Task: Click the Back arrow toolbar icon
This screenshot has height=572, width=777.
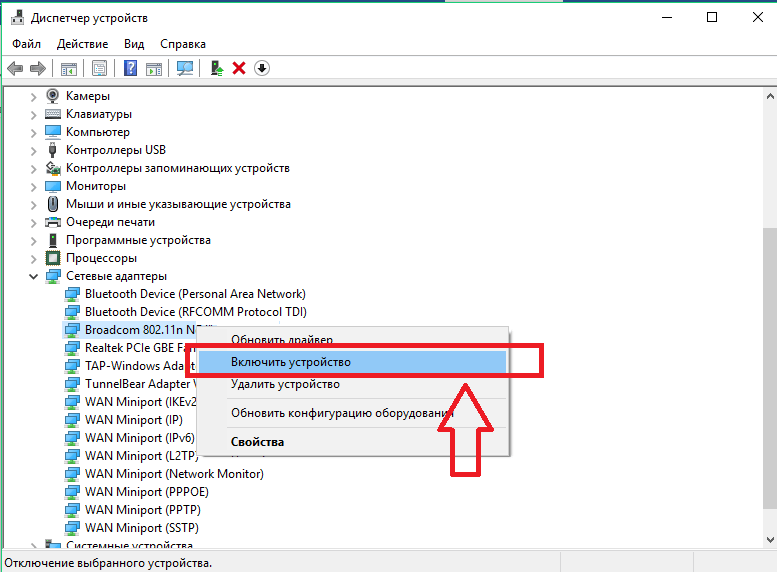Action: 15,68
